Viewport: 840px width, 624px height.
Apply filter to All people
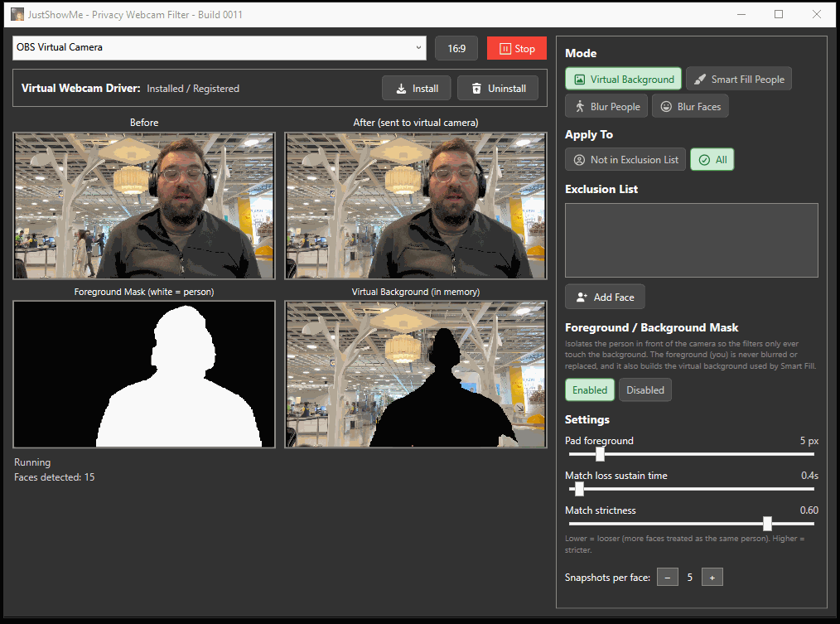712,159
